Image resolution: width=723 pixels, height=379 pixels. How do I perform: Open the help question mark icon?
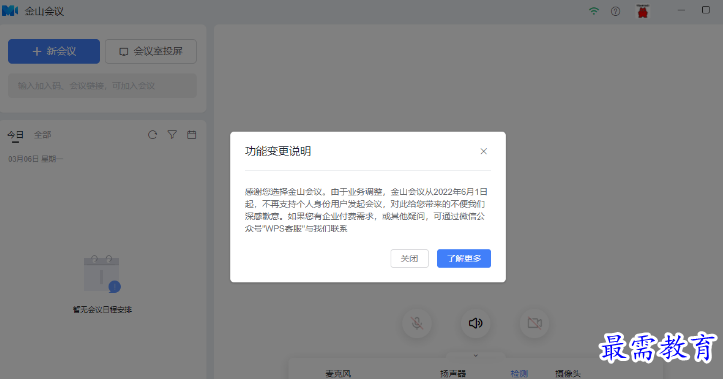pyautogui.click(x=616, y=12)
